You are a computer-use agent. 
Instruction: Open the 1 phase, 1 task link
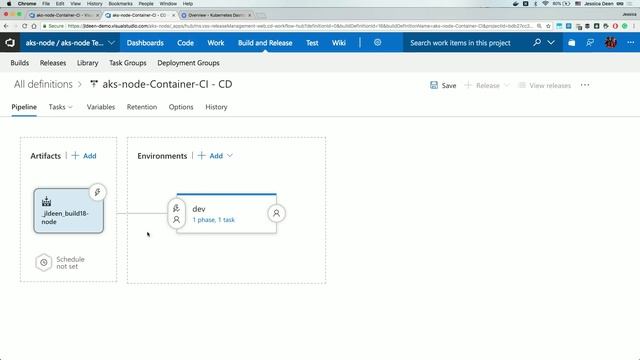pos(213,220)
